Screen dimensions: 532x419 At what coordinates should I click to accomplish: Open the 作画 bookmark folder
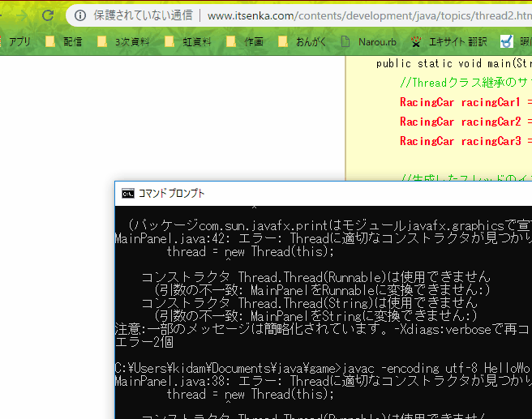(245, 41)
